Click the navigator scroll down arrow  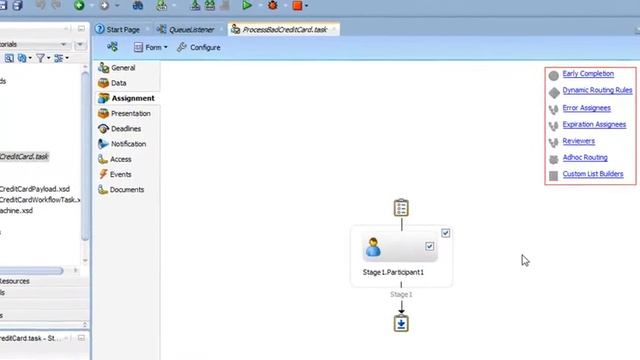coord(85,260)
